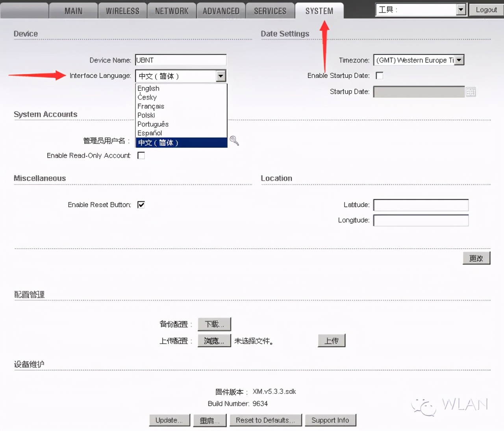Click the key icon to change password

(234, 141)
